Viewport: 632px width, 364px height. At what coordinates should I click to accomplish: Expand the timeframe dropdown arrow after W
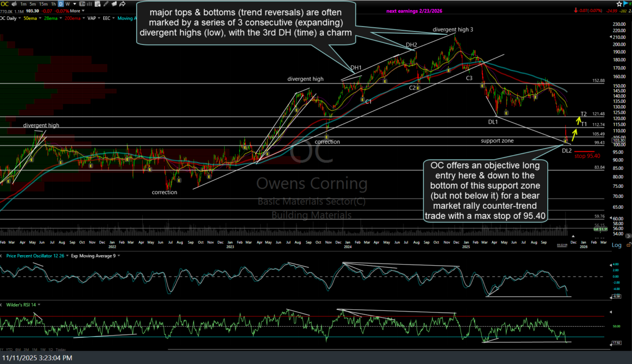coord(73,4)
